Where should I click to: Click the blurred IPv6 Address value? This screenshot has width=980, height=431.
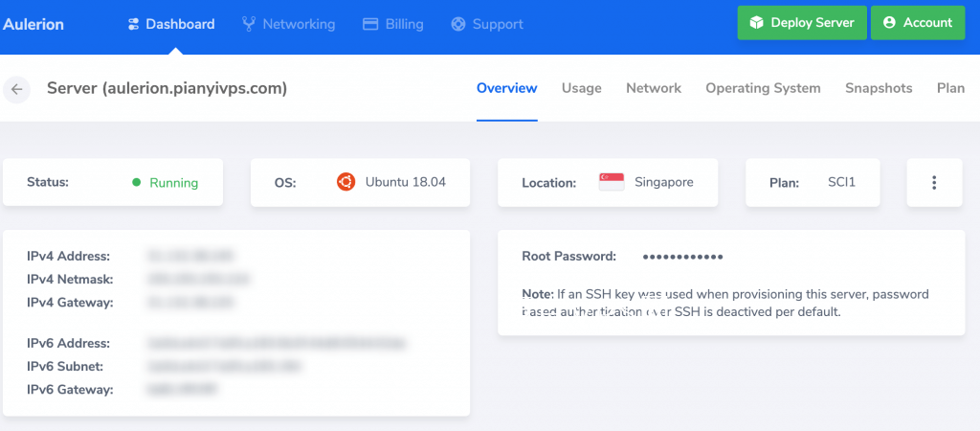[x=276, y=343]
